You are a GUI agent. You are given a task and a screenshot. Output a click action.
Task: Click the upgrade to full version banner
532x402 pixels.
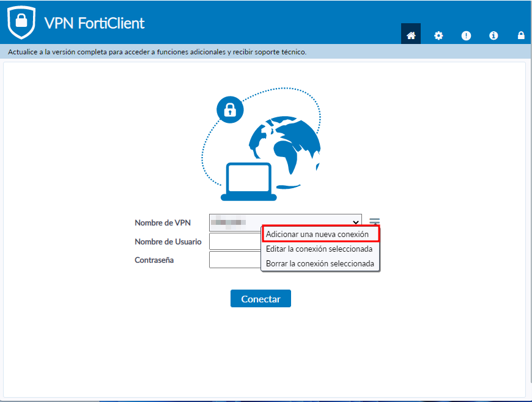(x=157, y=52)
